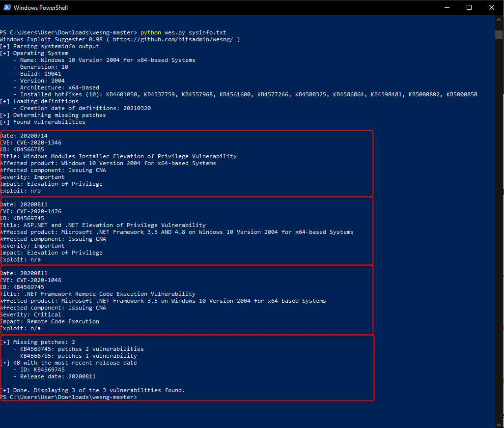Click hotfix KB4557968 in installed hotfixes
Viewport: 504px width, 428px height.
point(197,94)
